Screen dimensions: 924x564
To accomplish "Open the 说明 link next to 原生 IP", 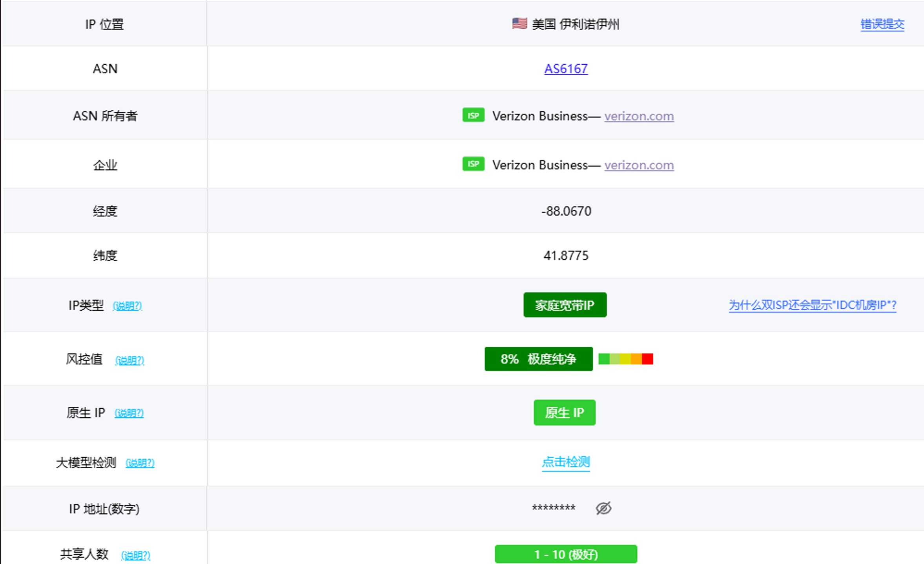I will [x=129, y=413].
